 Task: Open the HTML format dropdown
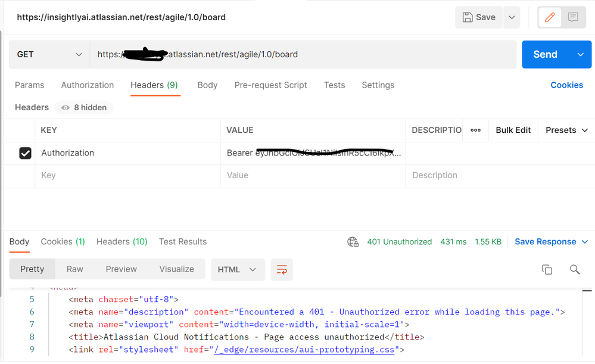point(238,270)
